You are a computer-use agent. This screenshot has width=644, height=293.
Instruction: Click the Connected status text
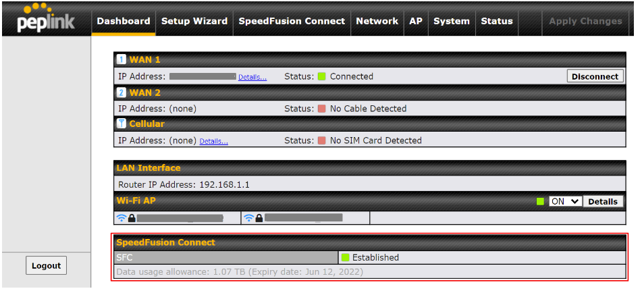pos(352,76)
